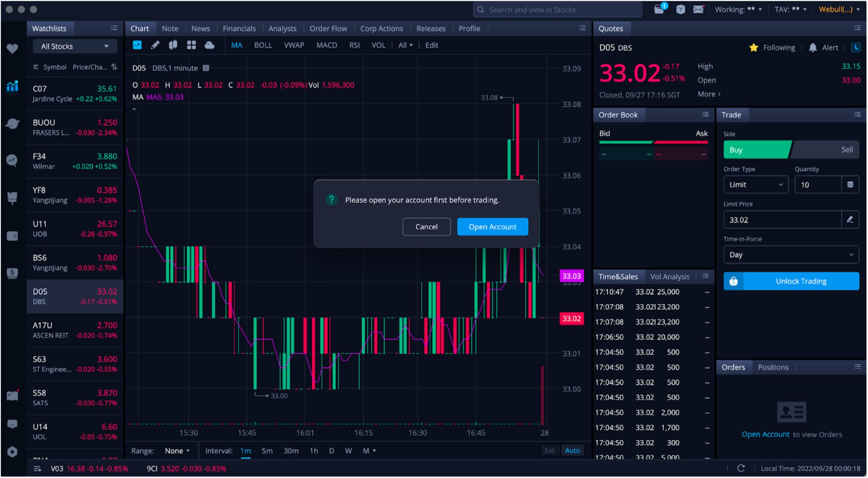Click the quantity stack icon
This screenshot has width=868, height=478.
(850, 185)
